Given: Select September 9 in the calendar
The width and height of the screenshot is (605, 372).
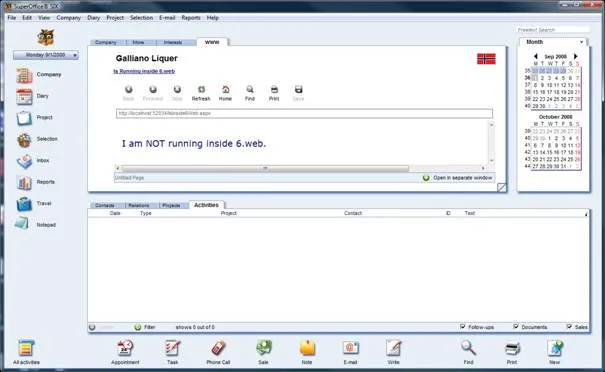Looking at the screenshot, I should [x=542, y=85].
